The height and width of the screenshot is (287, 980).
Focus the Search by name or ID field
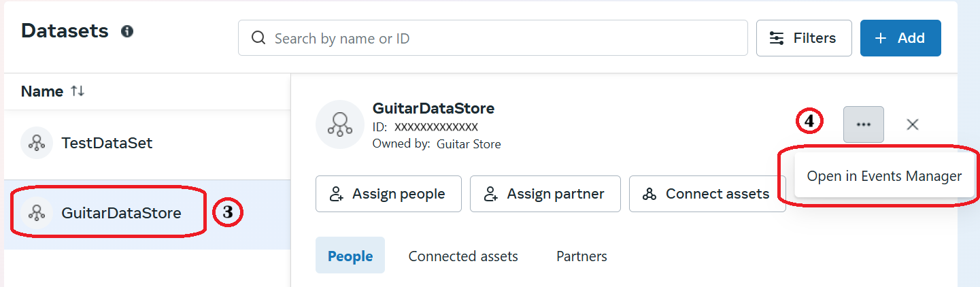[493, 38]
